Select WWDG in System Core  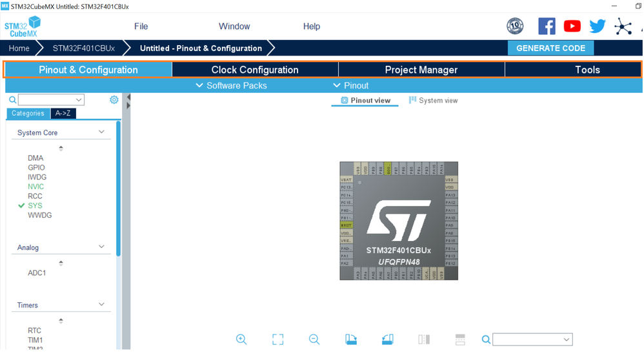click(39, 215)
